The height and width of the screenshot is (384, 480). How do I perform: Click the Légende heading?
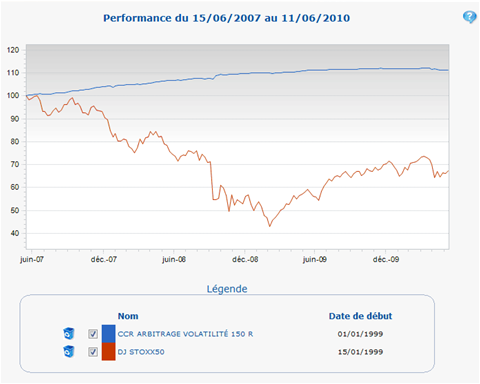[x=227, y=289]
